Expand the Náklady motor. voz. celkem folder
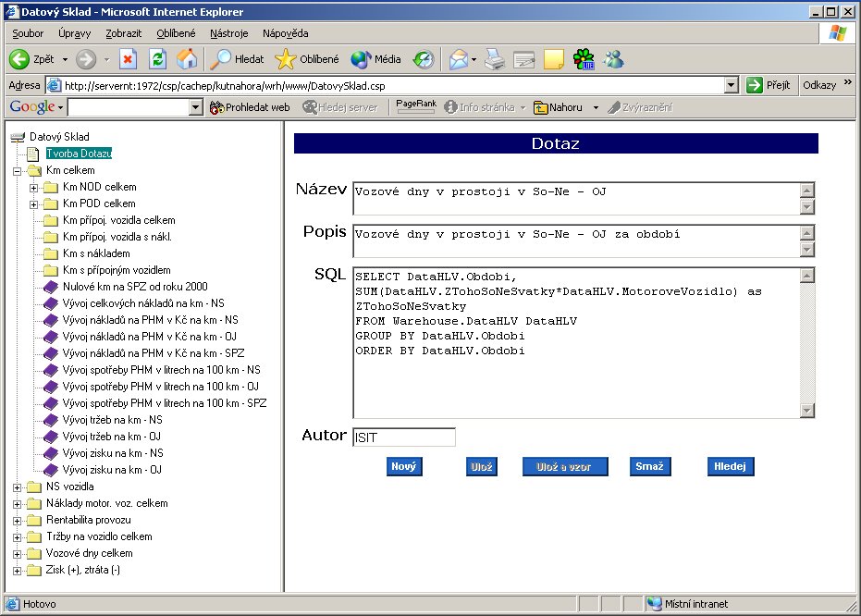The image size is (861, 616). pos(17,504)
